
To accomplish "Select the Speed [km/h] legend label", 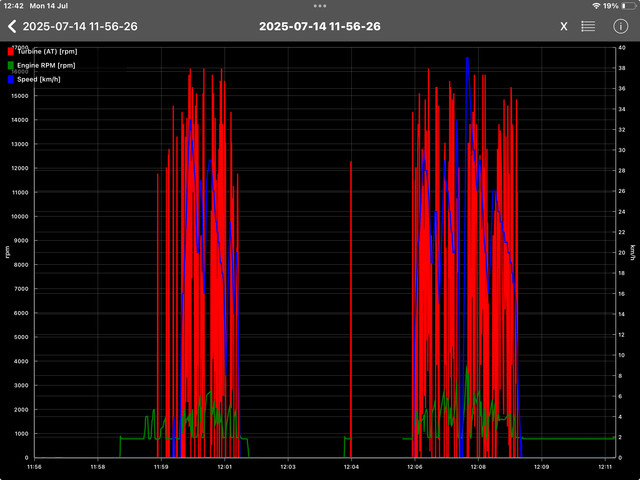I will 39,79.
